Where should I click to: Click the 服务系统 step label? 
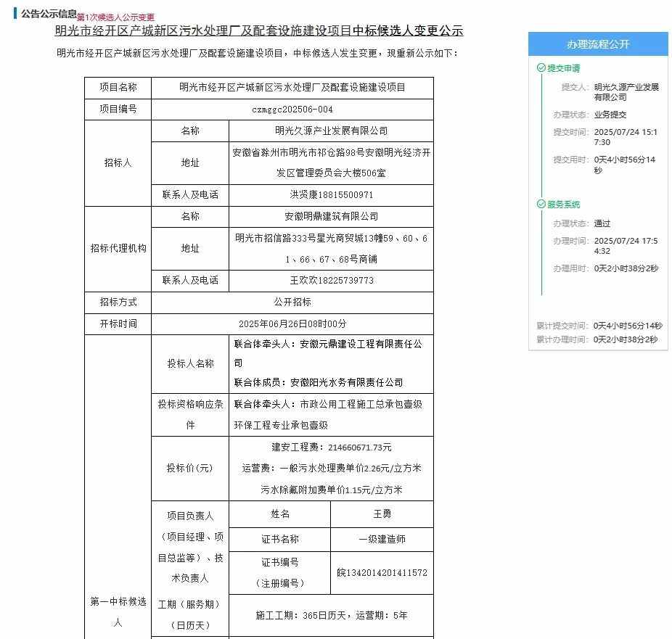[563, 205]
